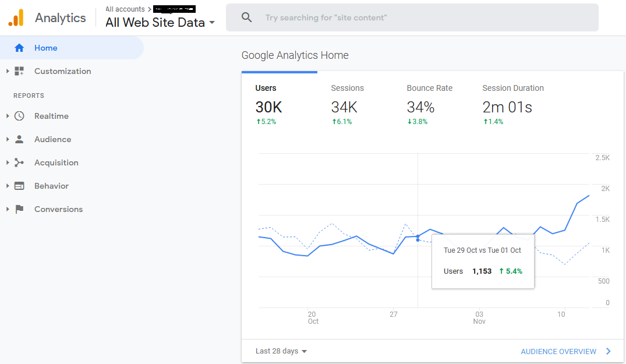Open the Last 28 days date range dropdown
The height and width of the screenshot is (364, 626).
[x=281, y=351]
